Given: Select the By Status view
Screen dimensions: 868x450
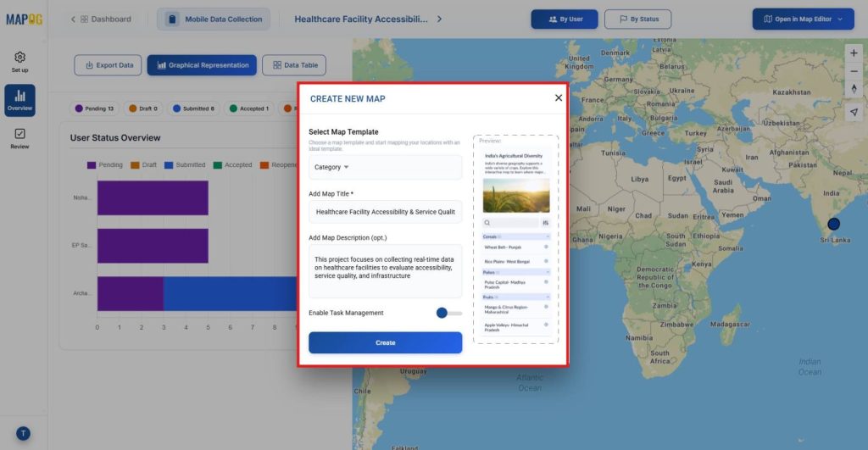Looking at the screenshot, I should (637, 19).
